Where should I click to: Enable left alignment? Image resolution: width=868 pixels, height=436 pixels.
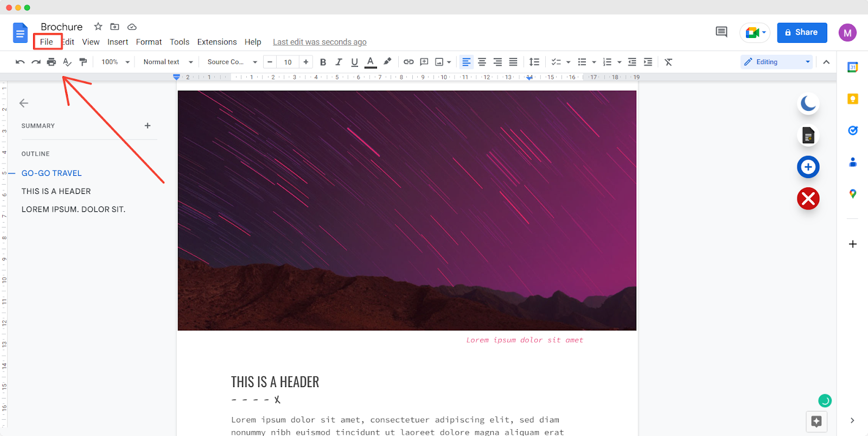click(466, 62)
